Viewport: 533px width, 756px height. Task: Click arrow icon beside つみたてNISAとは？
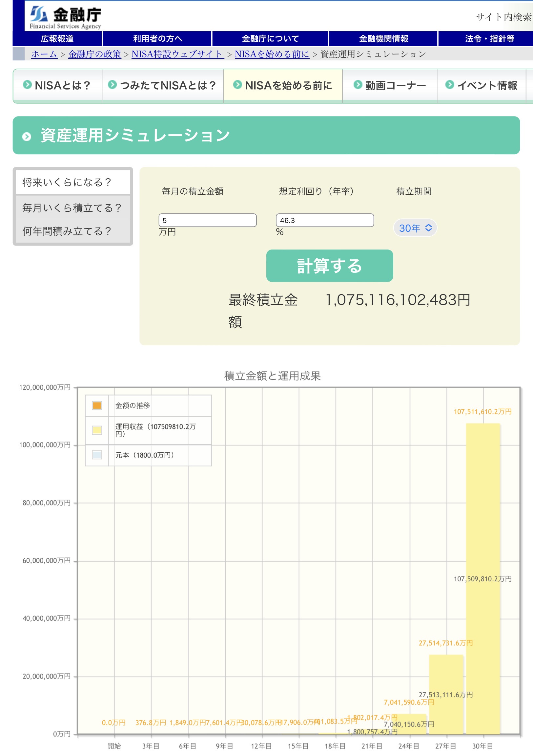[112, 85]
